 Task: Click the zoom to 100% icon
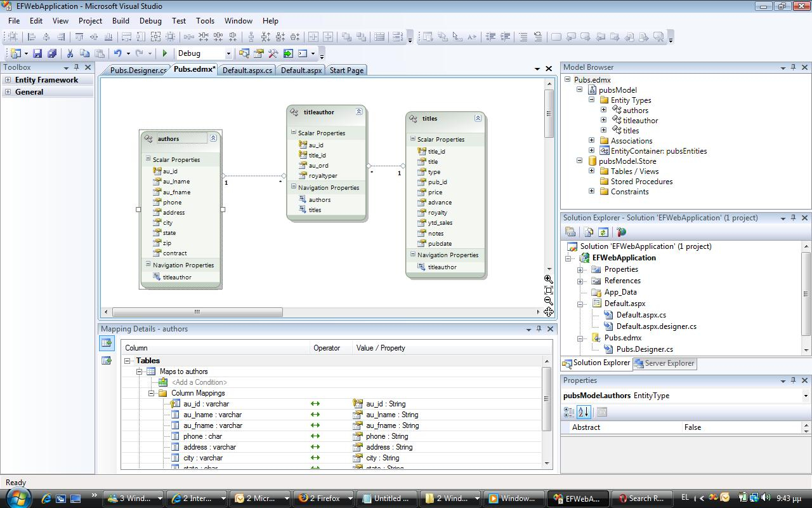coord(549,290)
